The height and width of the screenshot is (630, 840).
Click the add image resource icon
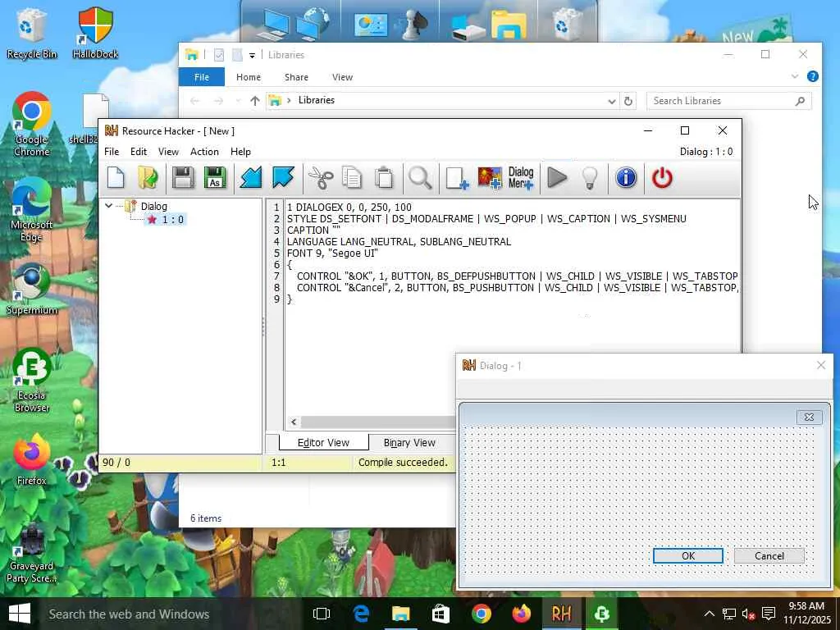pos(490,178)
